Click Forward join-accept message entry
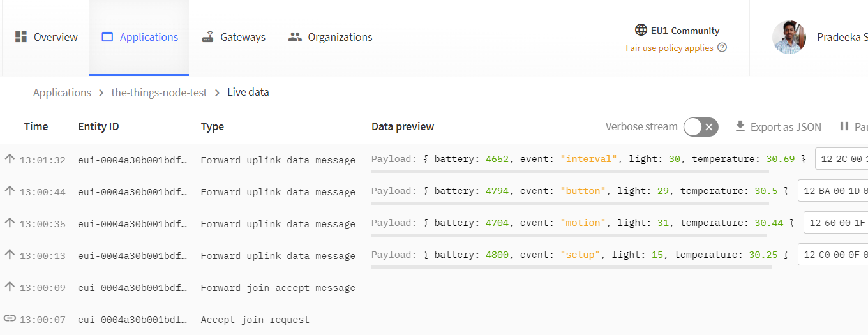Screen dimensions: 868x335 [x=278, y=288]
